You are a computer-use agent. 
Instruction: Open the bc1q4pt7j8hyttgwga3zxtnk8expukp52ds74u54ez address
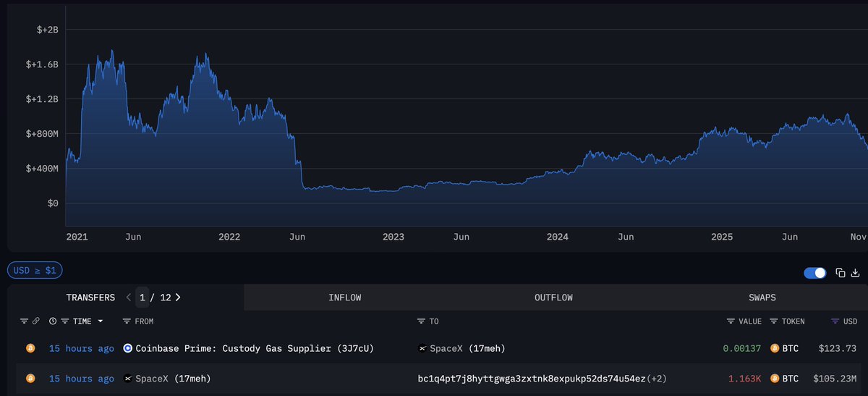click(532, 378)
